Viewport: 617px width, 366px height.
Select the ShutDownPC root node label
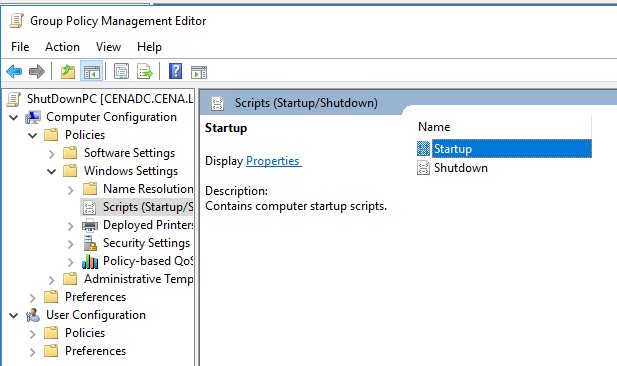click(110, 99)
